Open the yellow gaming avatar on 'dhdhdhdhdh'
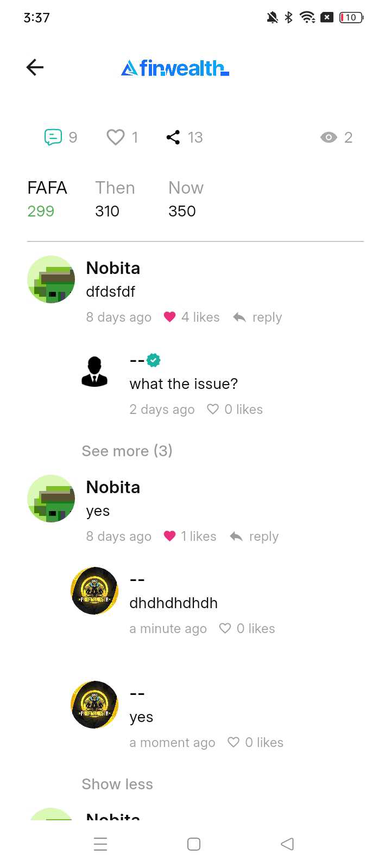This screenshot has width=391, height=868. coord(94,591)
